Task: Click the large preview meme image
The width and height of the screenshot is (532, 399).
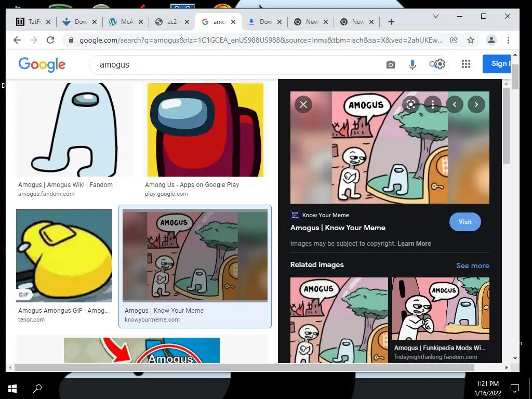Action: tap(390, 148)
